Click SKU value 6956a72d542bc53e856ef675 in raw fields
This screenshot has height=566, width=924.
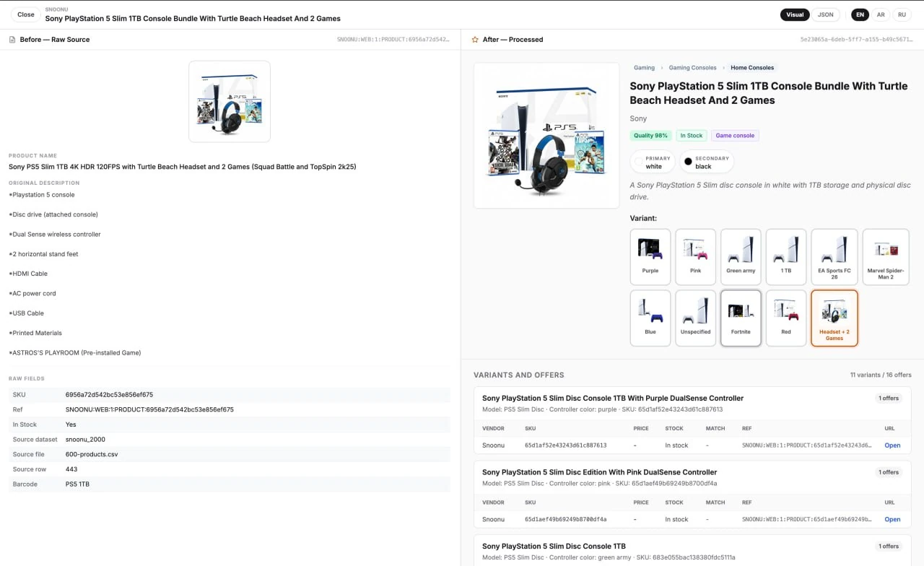(x=109, y=395)
